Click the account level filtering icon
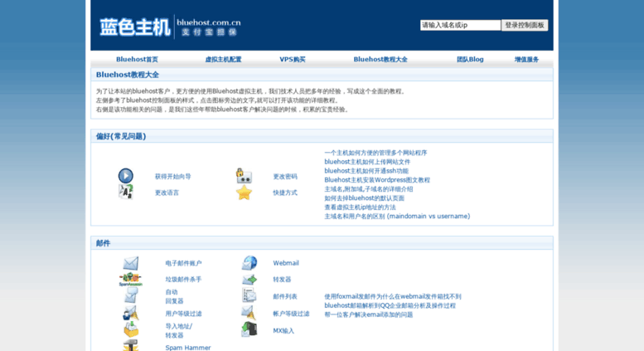Screen dimensions: 644x351 tap(249, 313)
